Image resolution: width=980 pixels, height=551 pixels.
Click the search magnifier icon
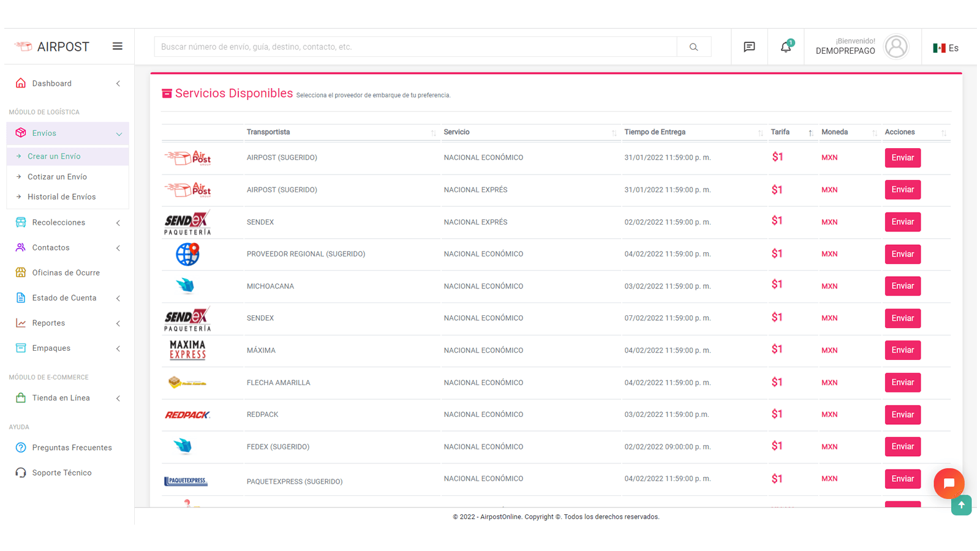point(693,46)
